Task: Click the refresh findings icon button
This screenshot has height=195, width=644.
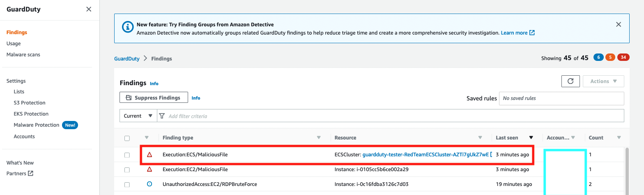Action: [x=570, y=81]
